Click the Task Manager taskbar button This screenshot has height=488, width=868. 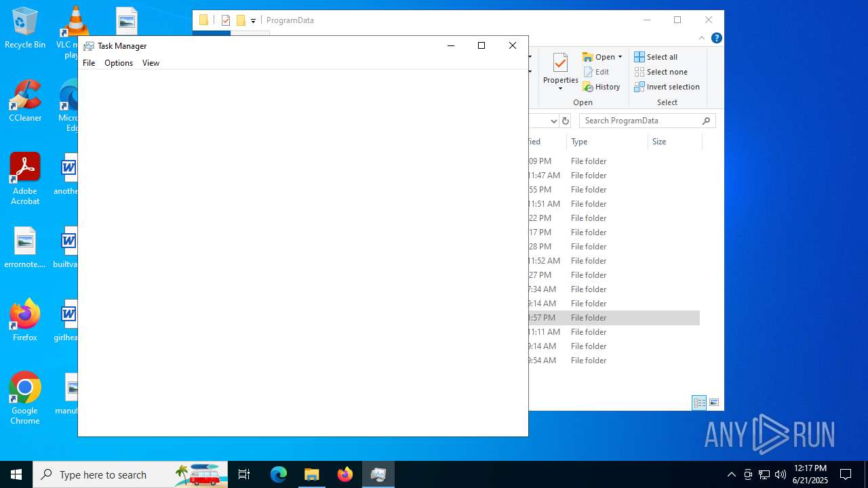[378, 474]
